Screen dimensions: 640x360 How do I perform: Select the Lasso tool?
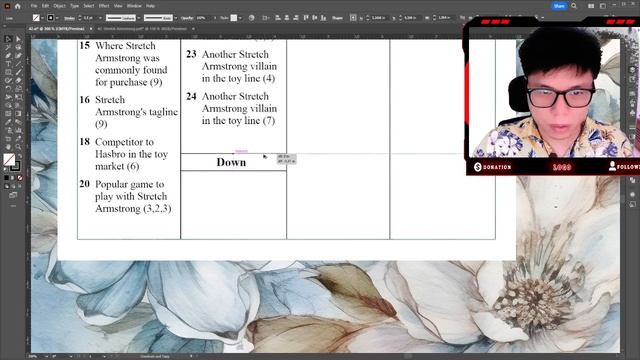pos(18,47)
